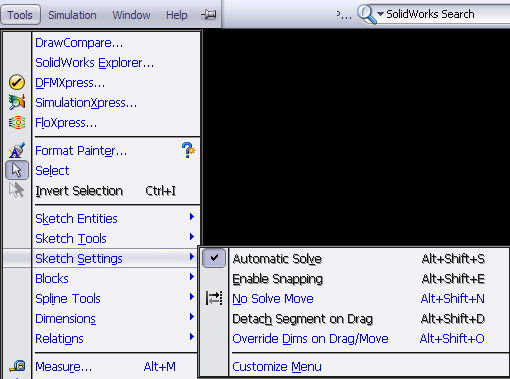
Task: Expand the Relations submenu arrow
Action: click(192, 337)
